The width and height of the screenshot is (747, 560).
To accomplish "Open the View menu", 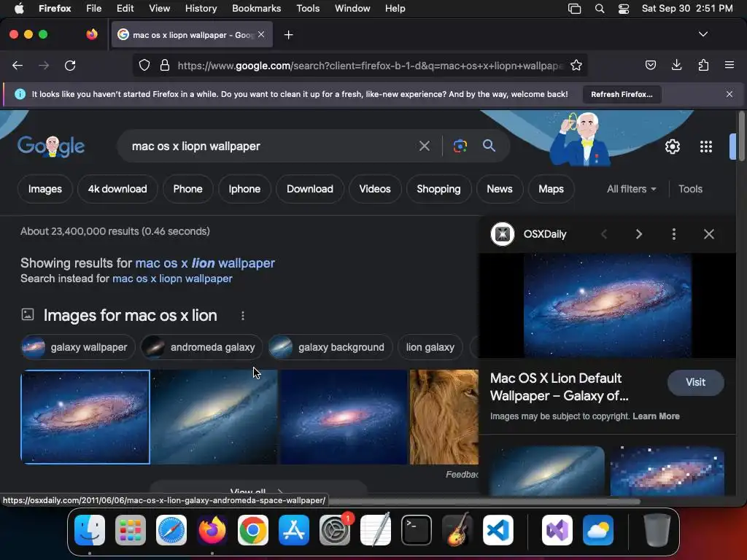I will [x=159, y=9].
